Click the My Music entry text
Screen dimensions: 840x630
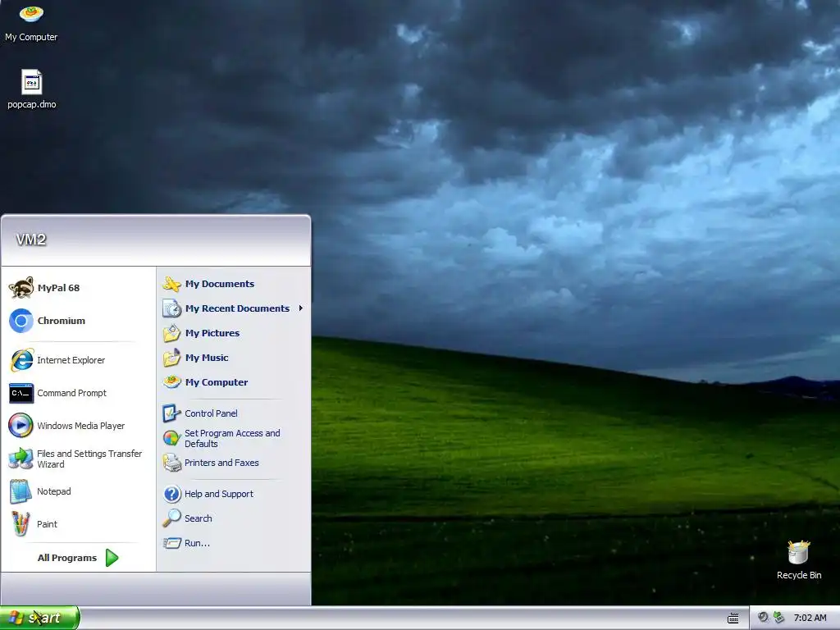207,358
